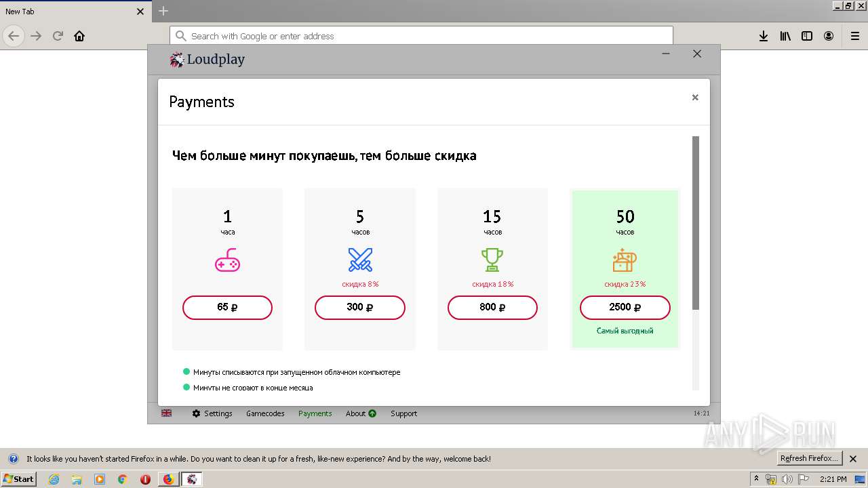The height and width of the screenshot is (488, 868).
Task: Close the Payments dialog with the X
Action: [695, 98]
